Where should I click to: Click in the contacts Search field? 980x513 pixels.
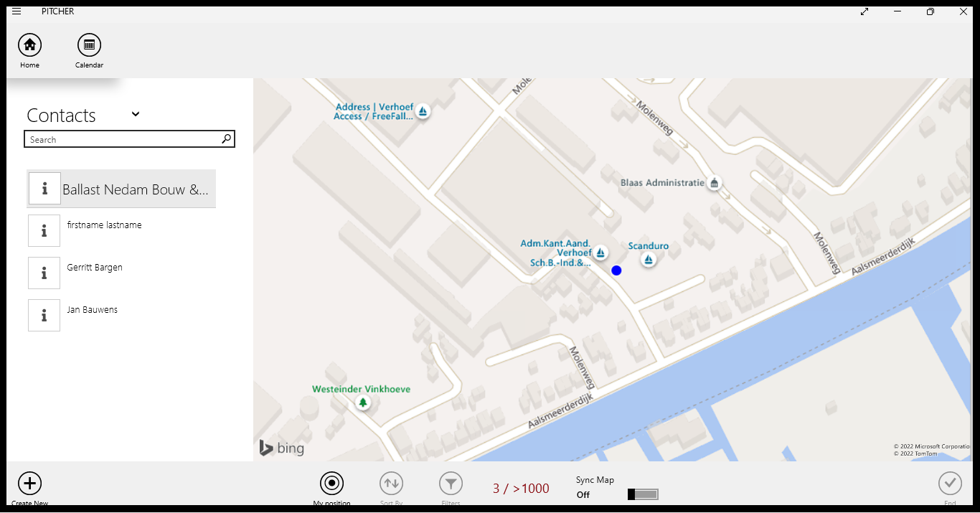[122, 139]
